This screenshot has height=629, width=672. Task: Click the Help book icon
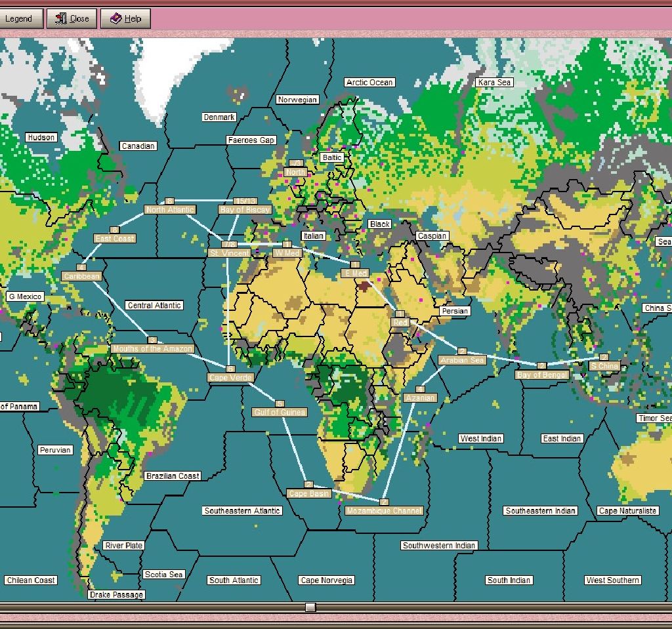125,18
